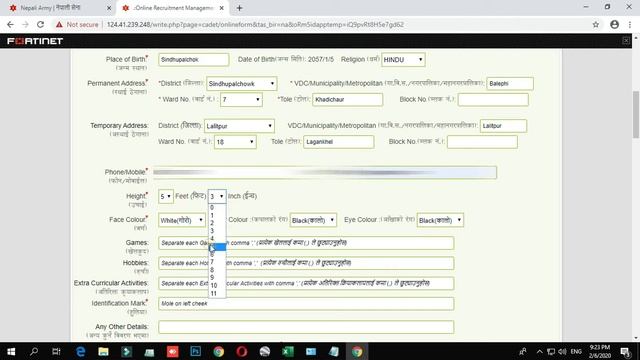Viewport: 640px width, 360px height.
Task: Click the browser back arrow
Action: [x=10, y=24]
